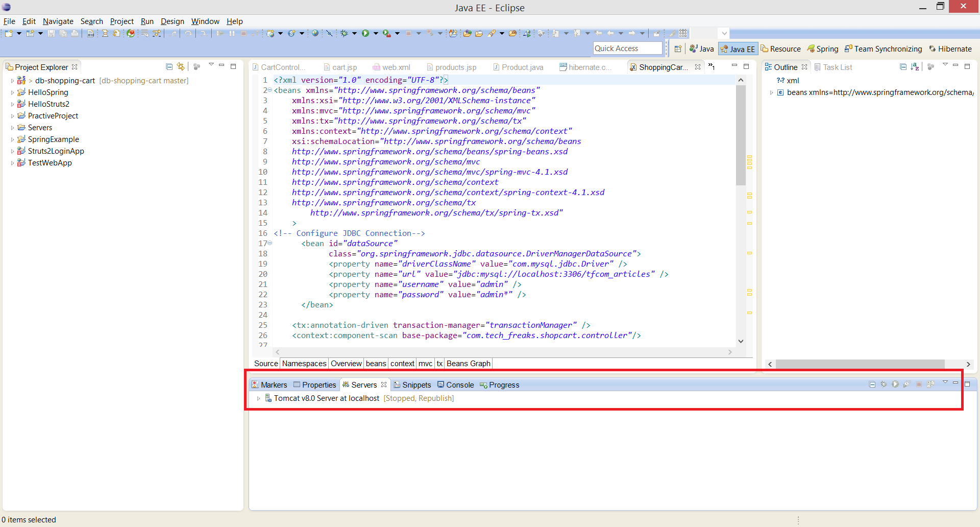This screenshot has width=980, height=527.
Task: Expand the Servers folder in Project Explorer
Action: (x=12, y=128)
